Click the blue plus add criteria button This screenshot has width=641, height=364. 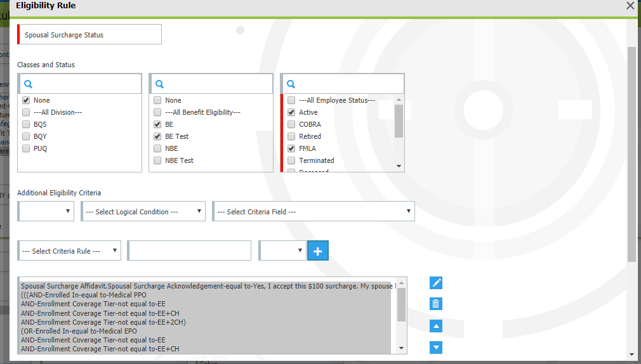[318, 251]
